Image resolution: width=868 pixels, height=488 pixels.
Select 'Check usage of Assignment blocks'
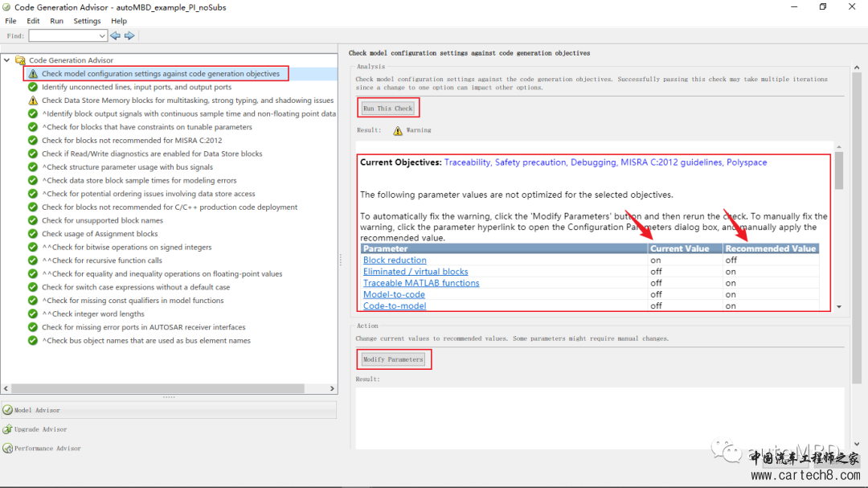tap(100, 234)
